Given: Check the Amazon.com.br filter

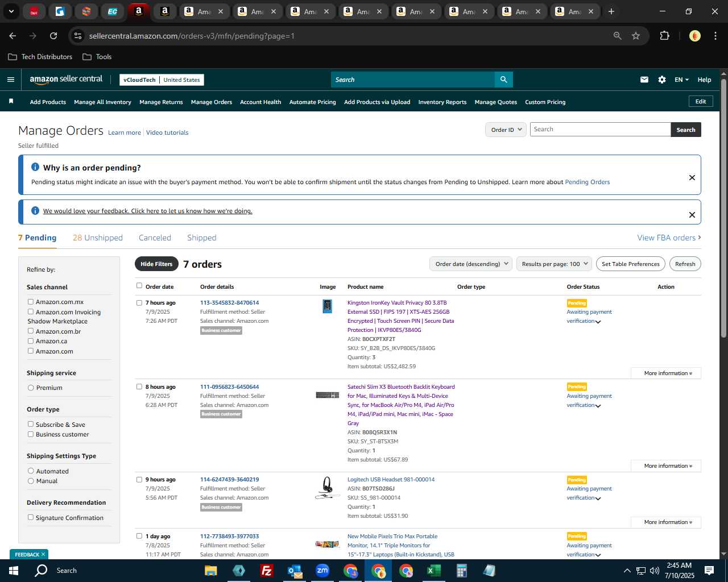Looking at the screenshot, I should 31,331.
